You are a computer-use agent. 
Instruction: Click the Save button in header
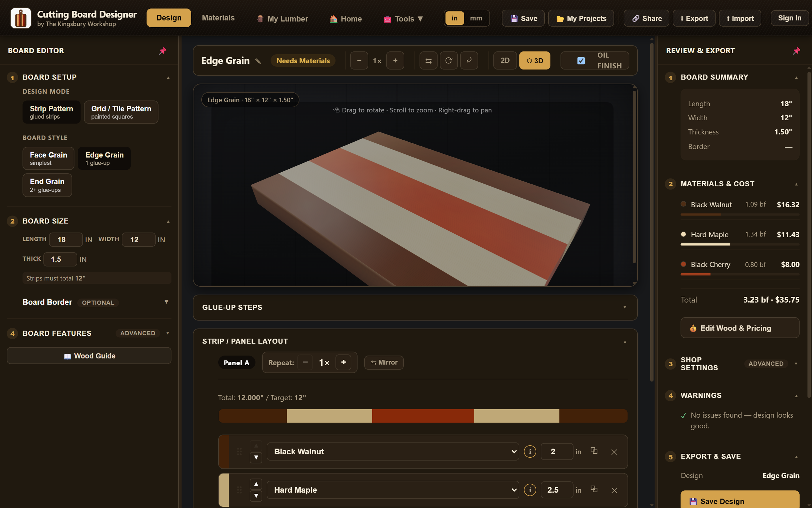(x=523, y=18)
